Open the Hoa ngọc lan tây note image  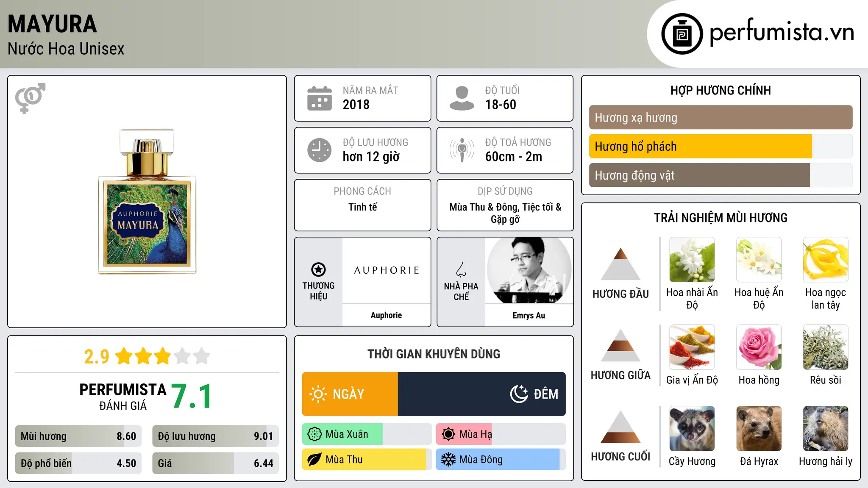826,260
